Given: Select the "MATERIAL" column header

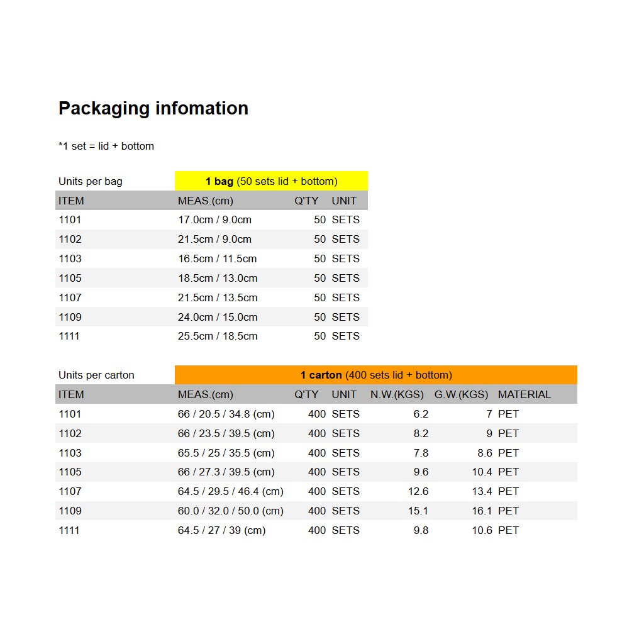Looking at the screenshot, I should (x=524, y=394).
